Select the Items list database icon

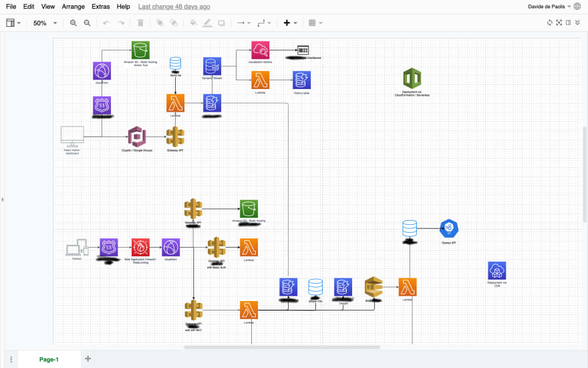(x=175, y=64)
